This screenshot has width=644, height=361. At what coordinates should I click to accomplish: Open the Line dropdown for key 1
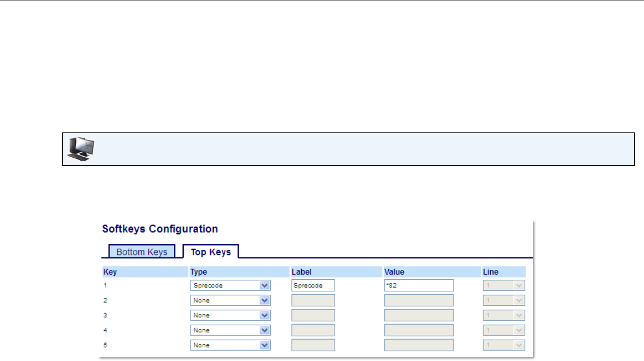pos(503,285)
